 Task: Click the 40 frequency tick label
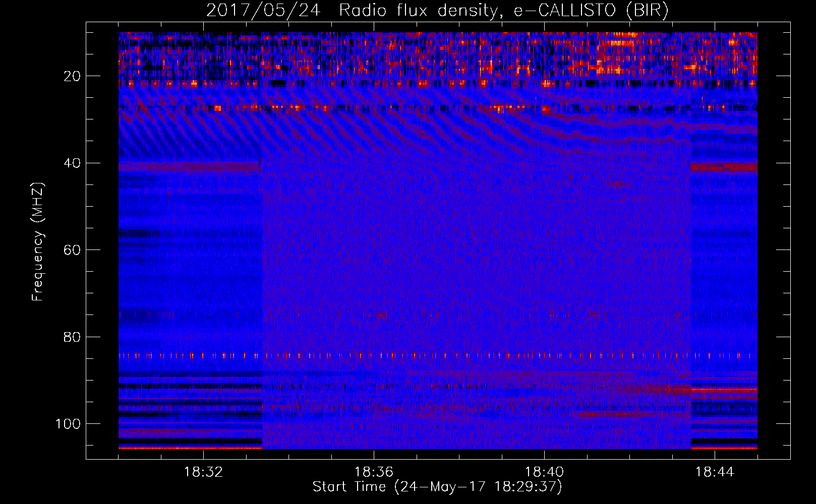(72, 163)
